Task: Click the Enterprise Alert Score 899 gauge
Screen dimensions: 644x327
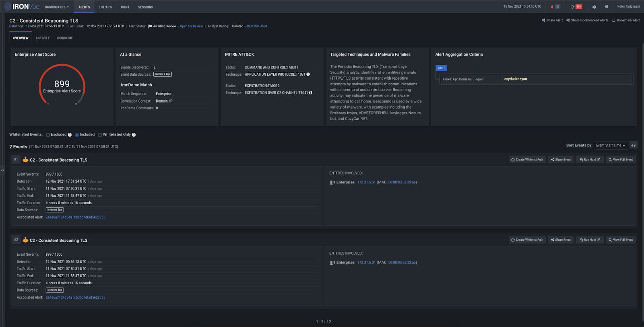Action: (x=62, y=84)
